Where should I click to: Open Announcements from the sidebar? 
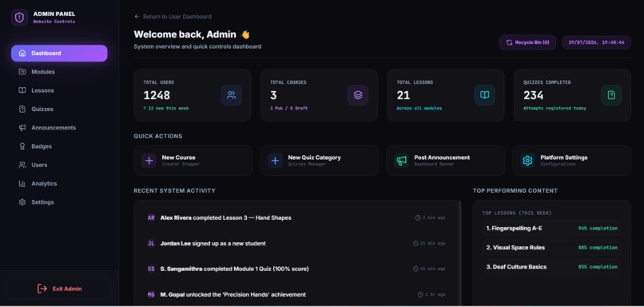(x=59, y=128)
